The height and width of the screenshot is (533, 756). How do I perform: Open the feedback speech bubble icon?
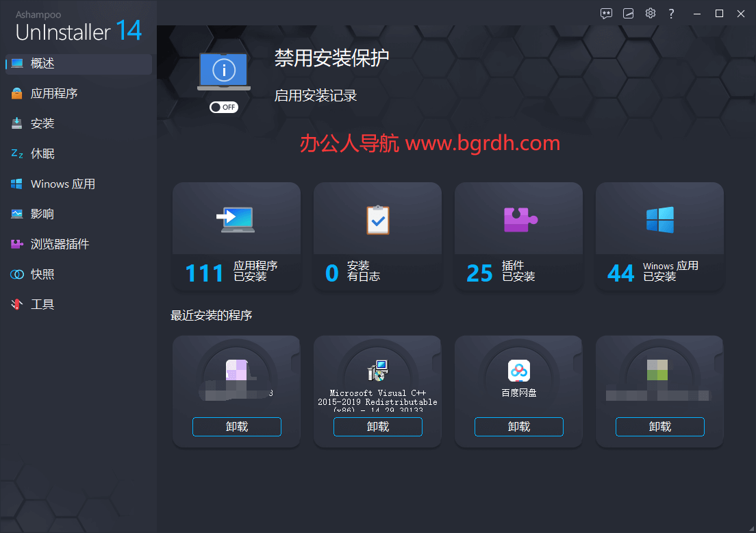[x=606, y=13]
